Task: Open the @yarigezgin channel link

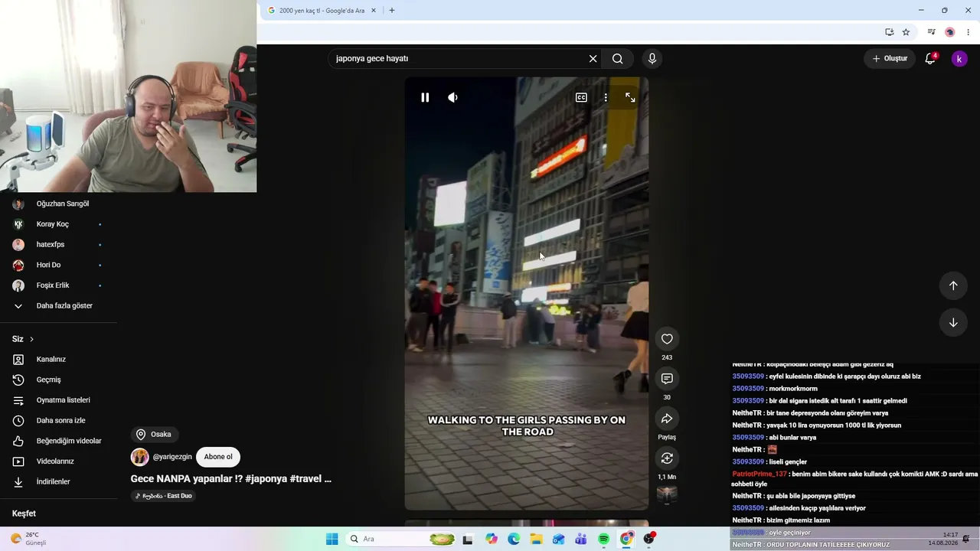Action: pyautogui.click(x=172, y=457)
